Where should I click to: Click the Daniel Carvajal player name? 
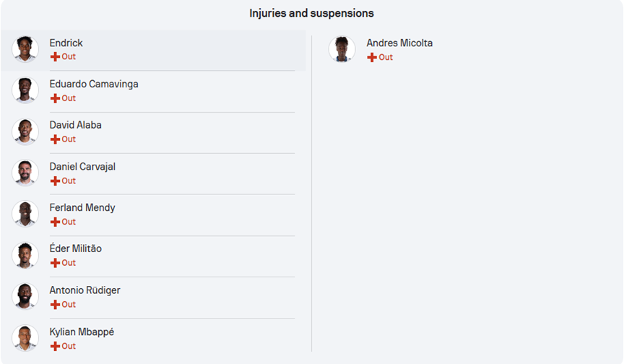pyautogui.click(x=82, y=166)
